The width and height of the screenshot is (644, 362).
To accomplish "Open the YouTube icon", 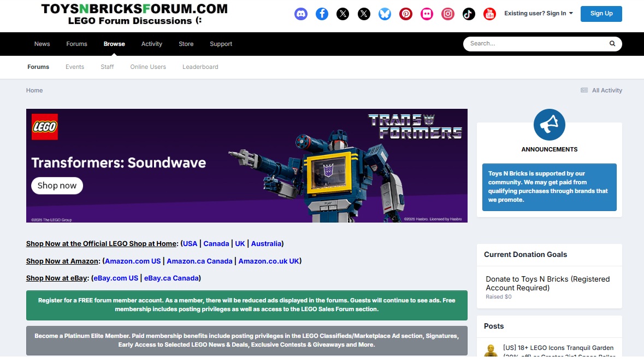I will tap(489, 14).
